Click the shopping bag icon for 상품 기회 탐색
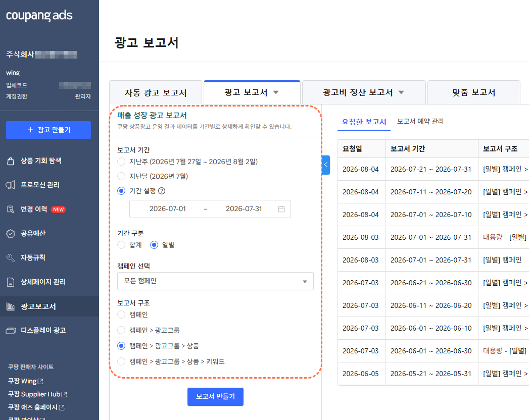The width and height of the screenshot is (529, 420). coord(11,161)
